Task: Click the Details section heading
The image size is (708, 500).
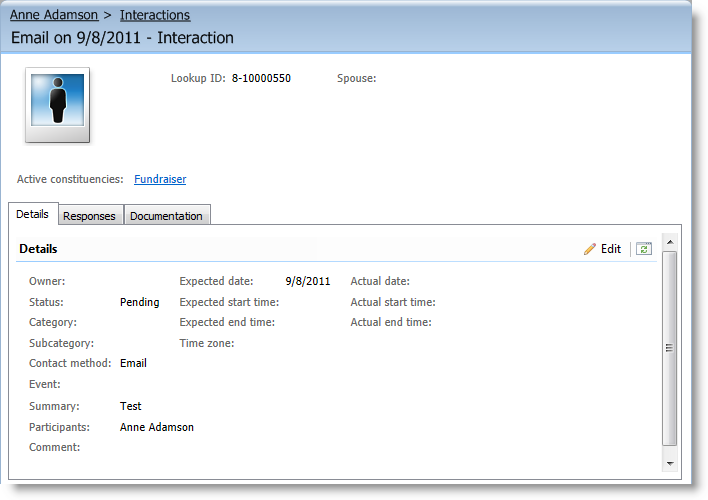Action: [38, 249]
